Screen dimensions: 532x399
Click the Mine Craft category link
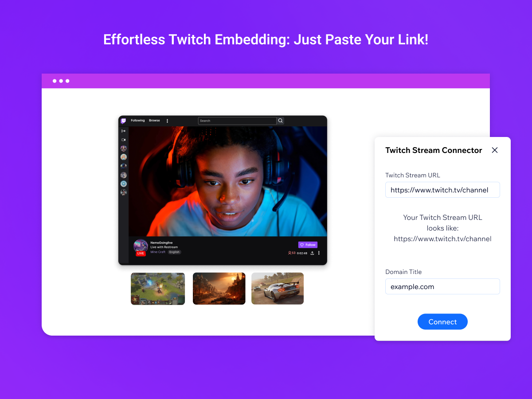[158, 252]
